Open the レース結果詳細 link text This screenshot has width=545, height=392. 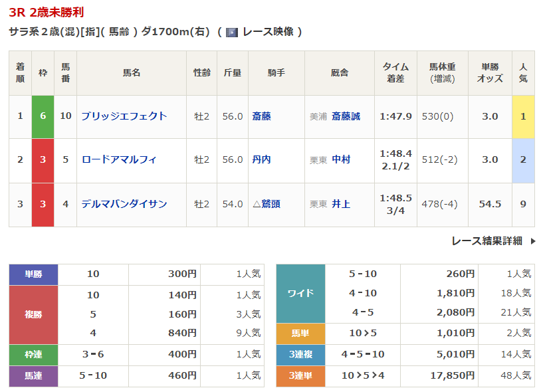(487, 241)
